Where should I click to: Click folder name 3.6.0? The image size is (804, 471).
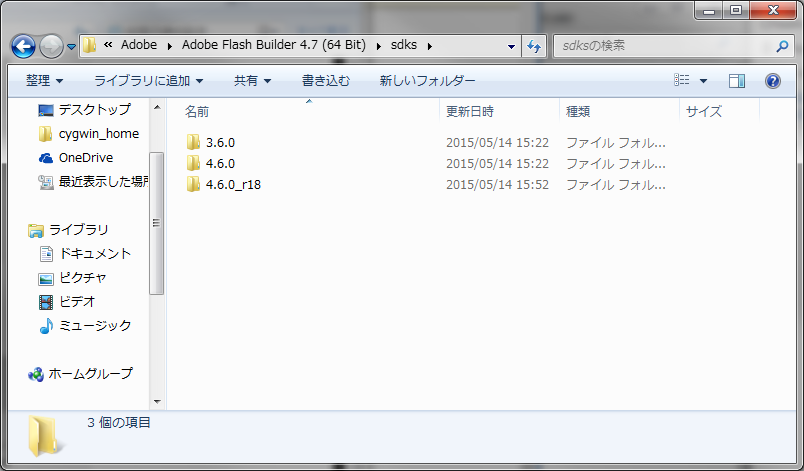(220, 142)
